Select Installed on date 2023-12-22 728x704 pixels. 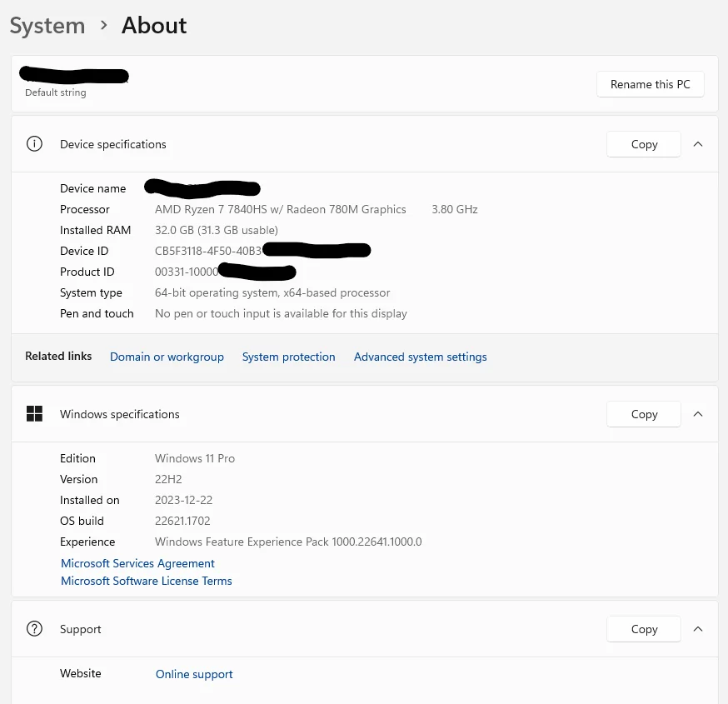coord(183,500)
